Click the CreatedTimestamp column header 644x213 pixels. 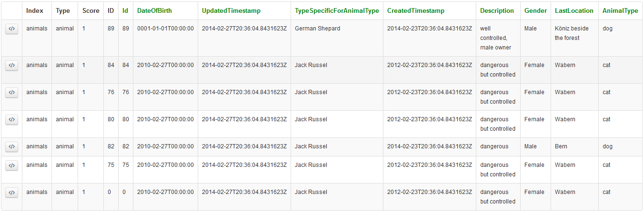point(416,10)
